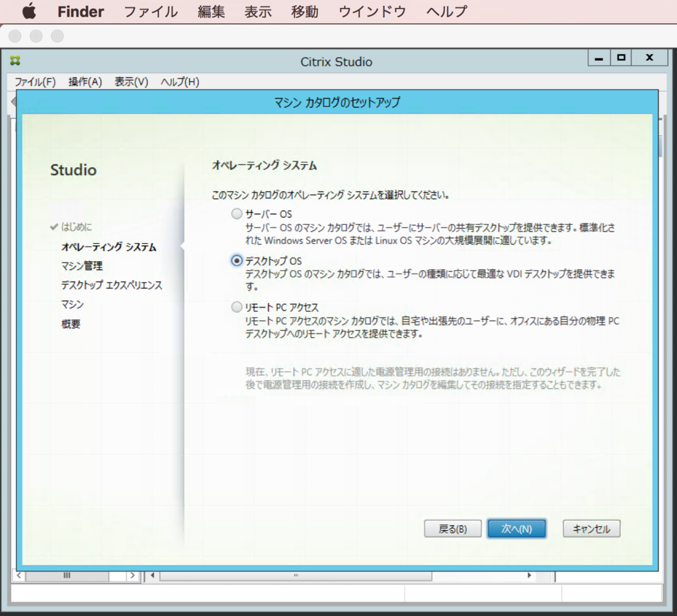
Task: Select オペレーティング システム step in sidebar
Action: 109,247
